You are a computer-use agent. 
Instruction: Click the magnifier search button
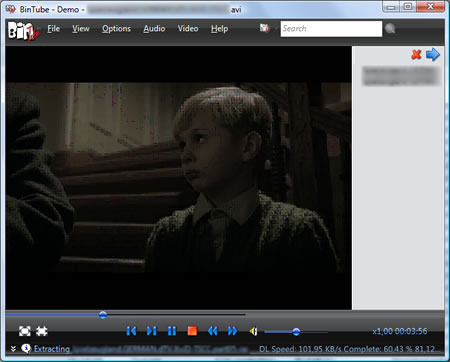390,29
